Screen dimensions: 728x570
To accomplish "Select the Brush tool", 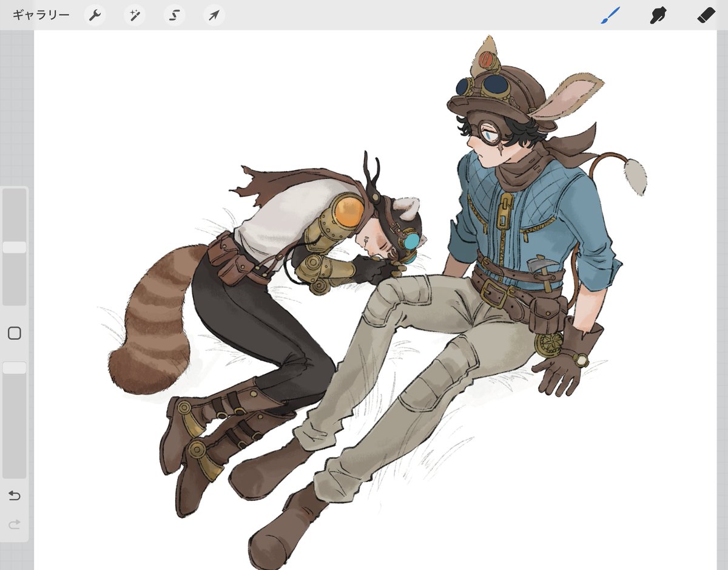I will (611, 15).
